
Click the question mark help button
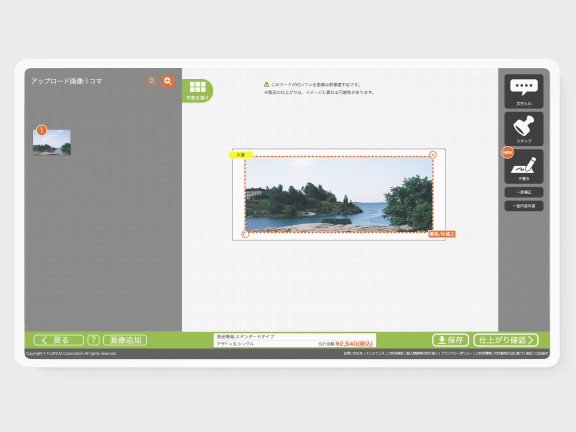point(94,340)
